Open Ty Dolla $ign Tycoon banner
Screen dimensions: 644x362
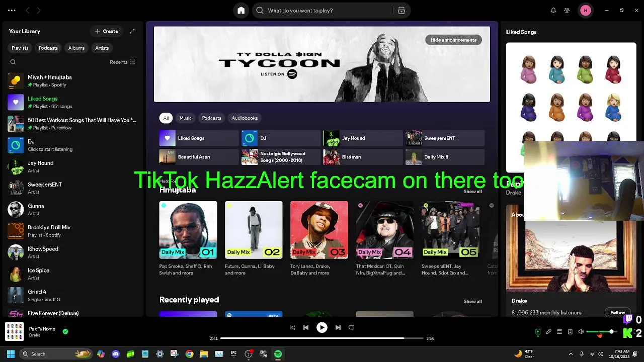click(x=322, y=64)
